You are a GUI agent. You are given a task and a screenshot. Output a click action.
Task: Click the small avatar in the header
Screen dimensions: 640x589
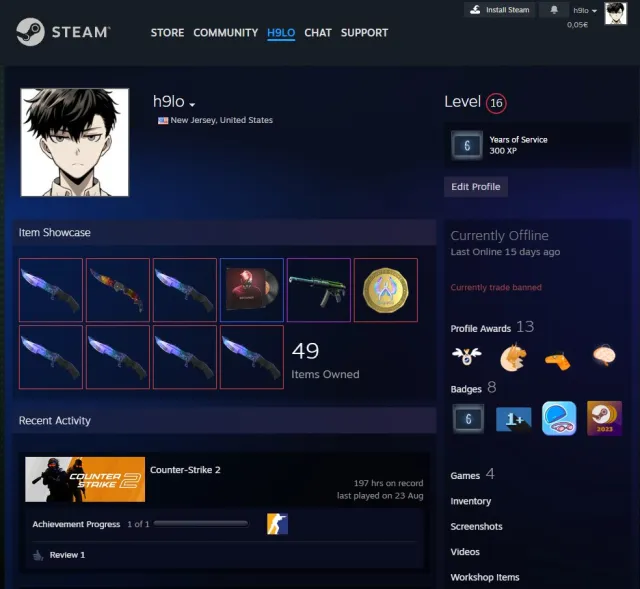click(616, 13)
